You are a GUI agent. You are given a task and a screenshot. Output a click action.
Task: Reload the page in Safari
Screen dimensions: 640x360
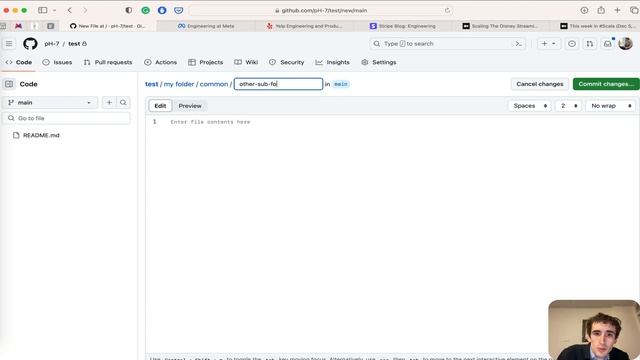pyautogui.click(x=447, y=10)
